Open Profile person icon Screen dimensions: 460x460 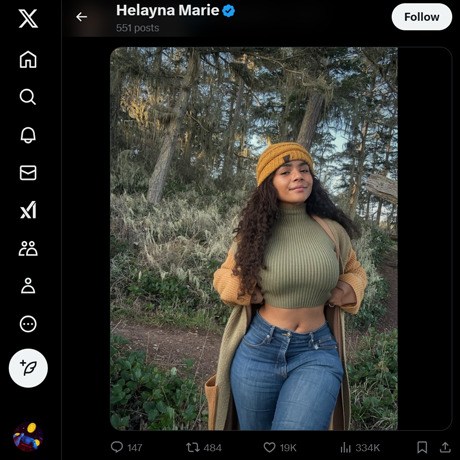[x=28, y=286]
